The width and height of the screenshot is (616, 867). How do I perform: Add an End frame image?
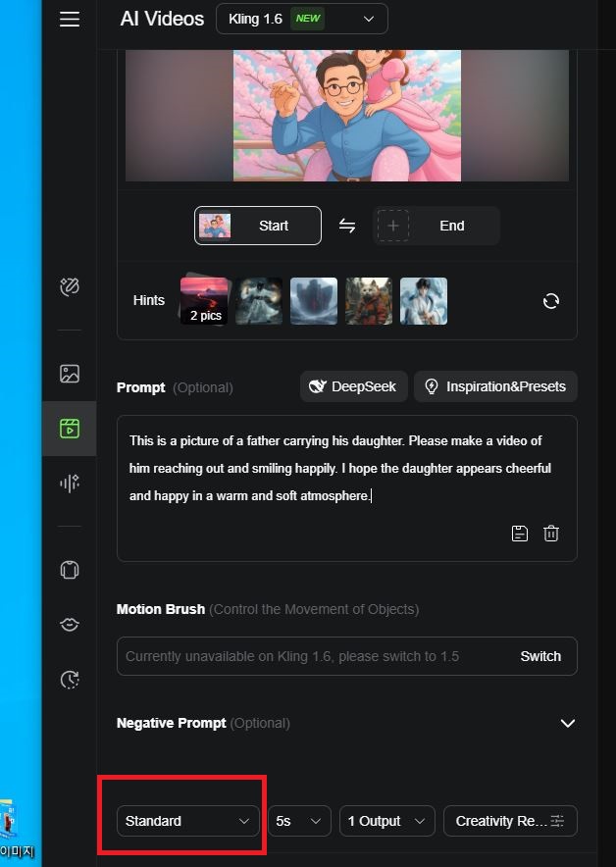point(436,226)
